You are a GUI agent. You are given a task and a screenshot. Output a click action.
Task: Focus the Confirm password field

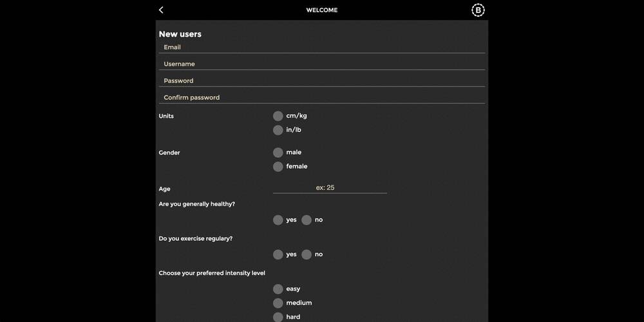(x=321, y=98)
